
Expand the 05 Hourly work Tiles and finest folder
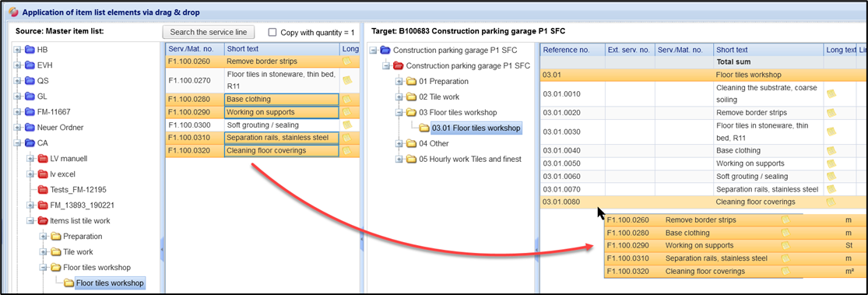(x=399, y=160)
